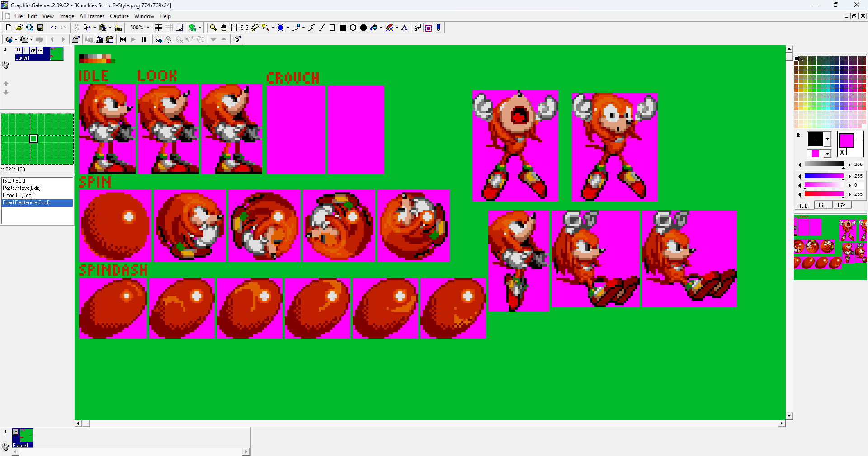
Task: Toggle the transparent color mode button
Action: point(428,28)
